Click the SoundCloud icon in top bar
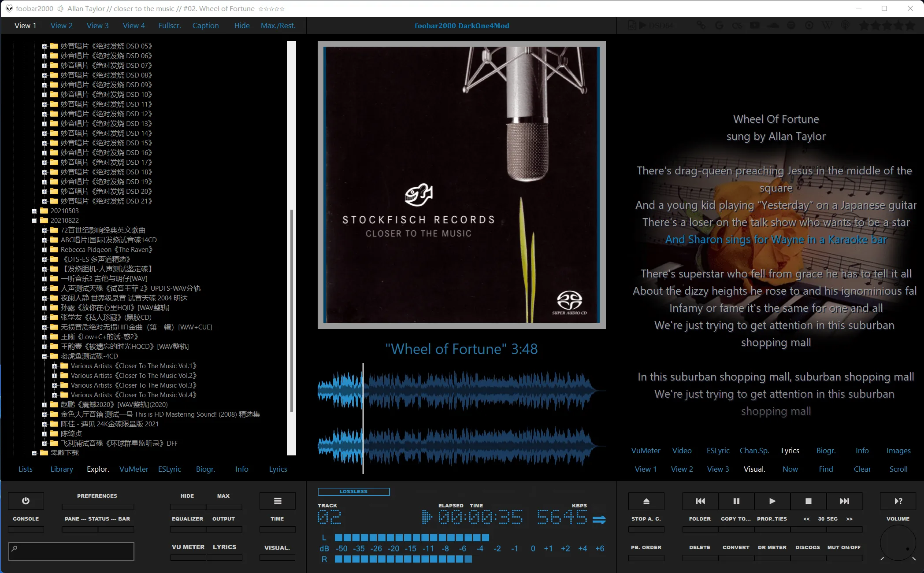924x573 pixels. 773,25
